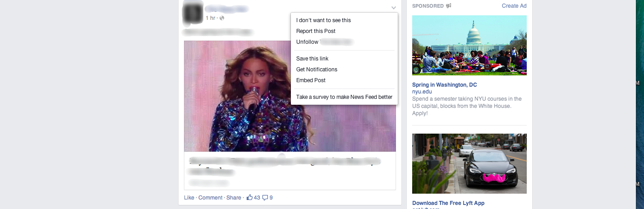This screenshot has height=209, width=644.
Task: Open the Comment link under the post
Action: (x=210, y=198)
